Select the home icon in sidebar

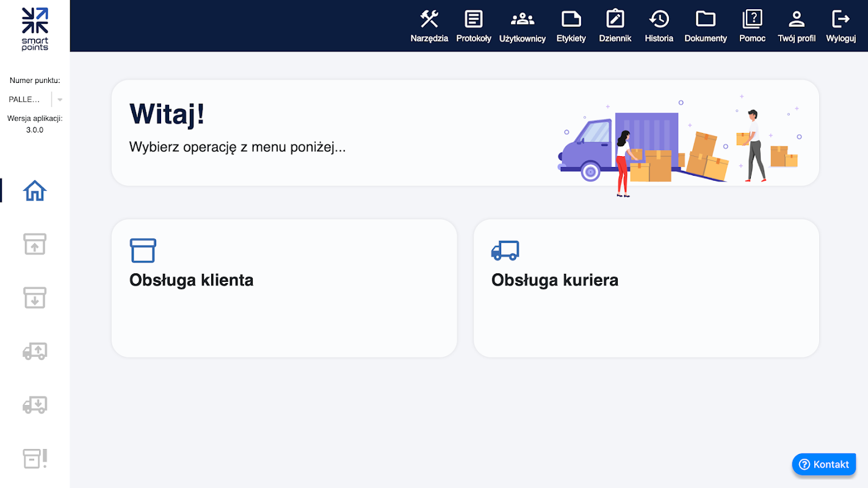pos(35,191)
